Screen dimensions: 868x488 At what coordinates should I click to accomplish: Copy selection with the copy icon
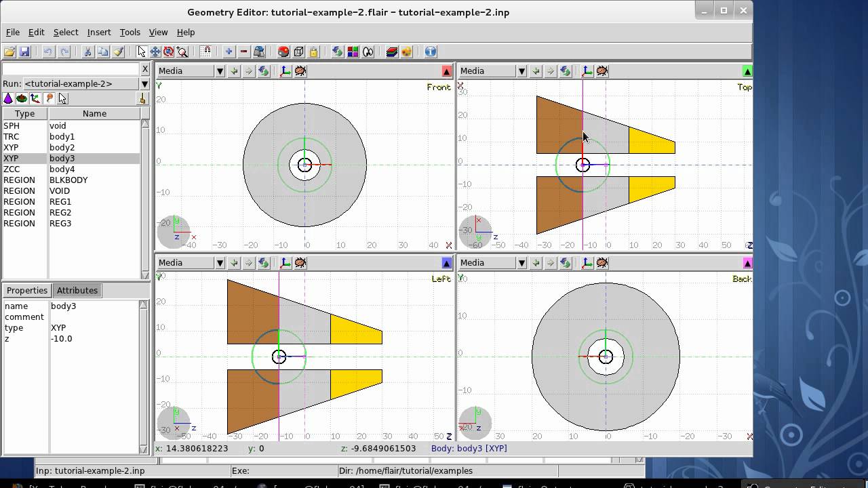[x=102, y=52]
